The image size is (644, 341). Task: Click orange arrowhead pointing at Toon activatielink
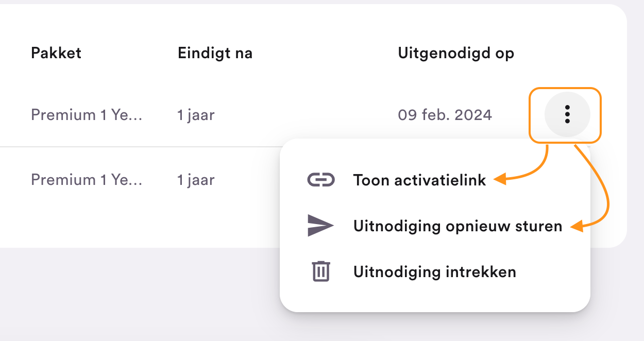click(x=499, y=180)
